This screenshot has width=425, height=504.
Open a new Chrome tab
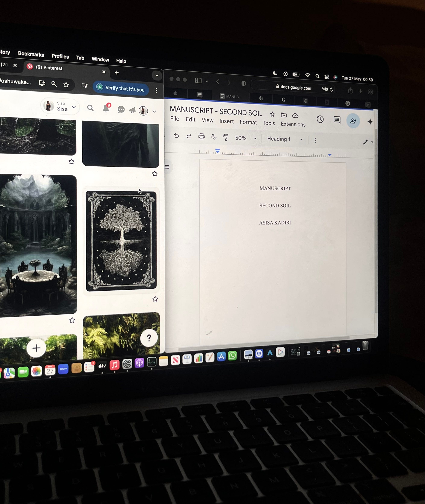point(117,73)
